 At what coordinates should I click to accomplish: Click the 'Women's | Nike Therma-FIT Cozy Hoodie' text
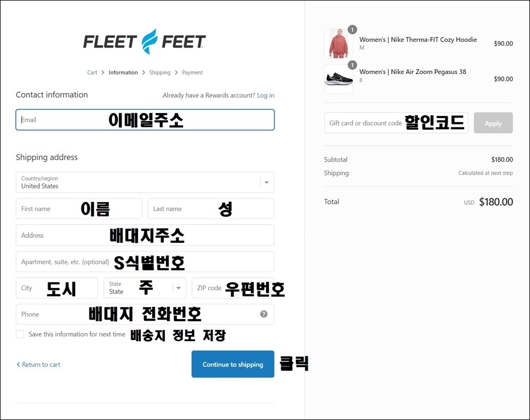[x=418, y=40]
